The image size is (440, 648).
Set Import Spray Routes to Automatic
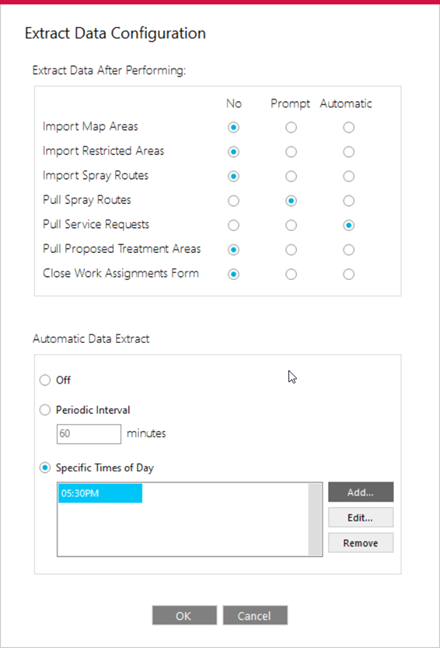pyautogui.click(x=348, y=176)
